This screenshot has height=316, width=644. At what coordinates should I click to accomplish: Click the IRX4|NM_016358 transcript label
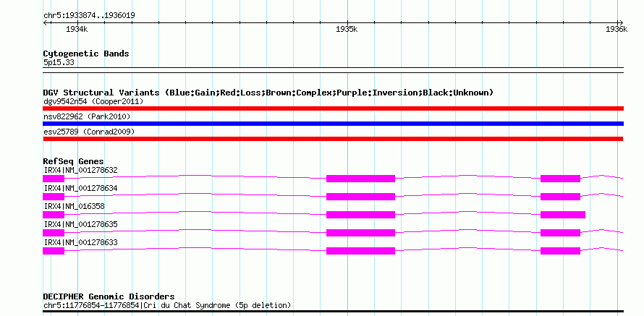pyautogui.click(x=74, y=206)
